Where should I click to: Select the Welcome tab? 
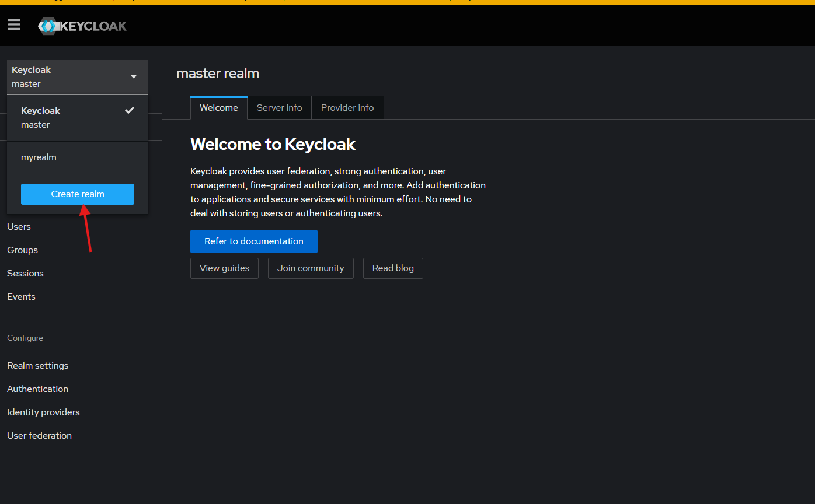(219, 108)
